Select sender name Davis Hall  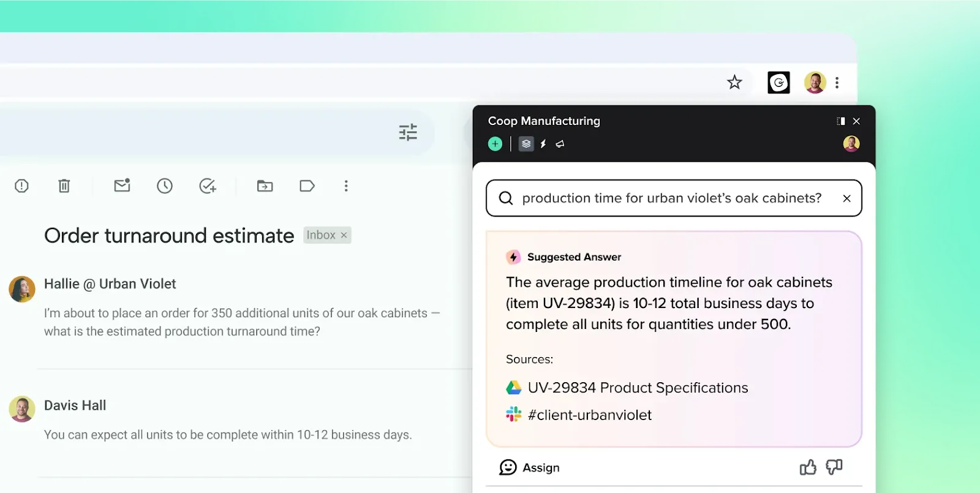pos(75,405)
